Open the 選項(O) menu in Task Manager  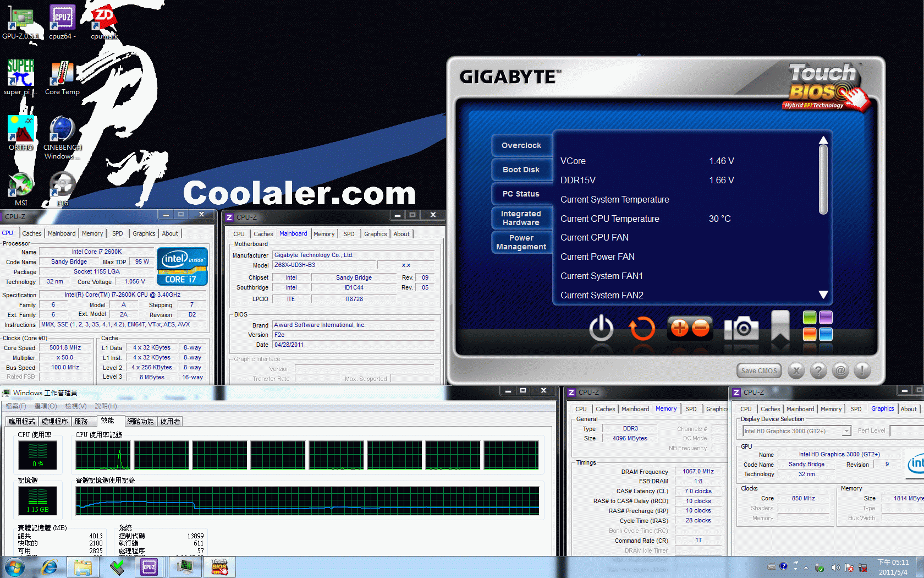[x=46, y=406]
